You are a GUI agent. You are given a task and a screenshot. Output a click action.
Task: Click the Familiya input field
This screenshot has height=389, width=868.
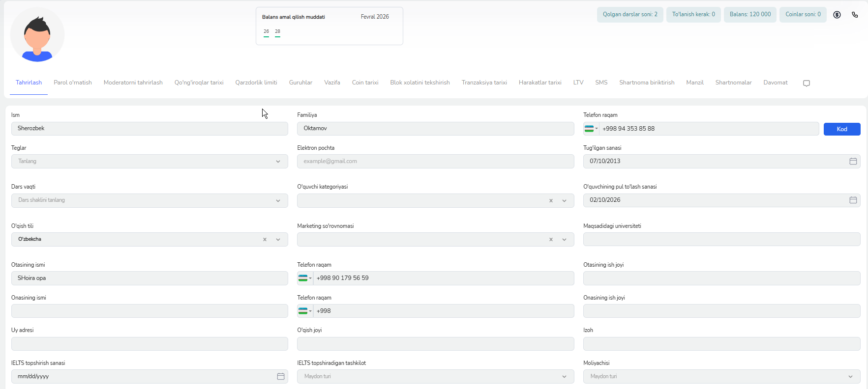(x=435, y=129)
